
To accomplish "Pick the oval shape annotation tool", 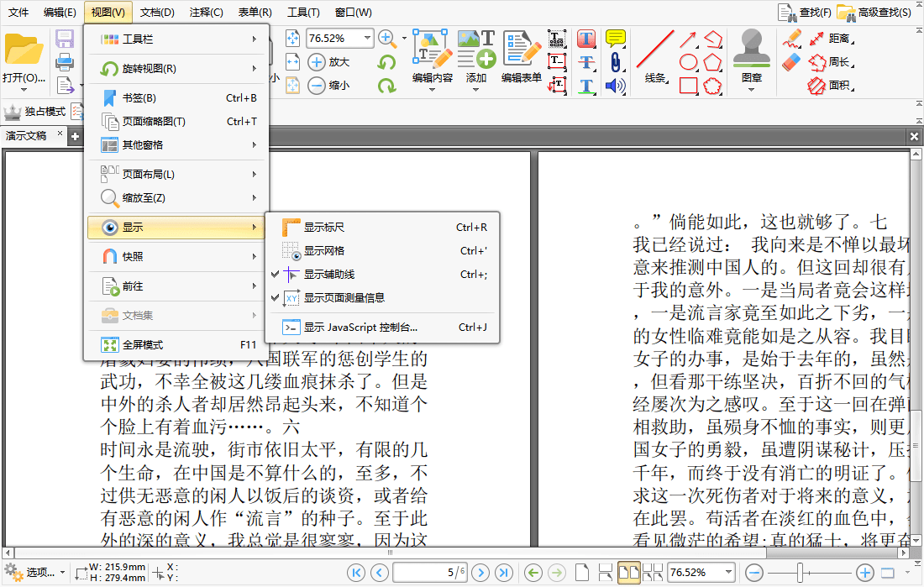I will [x=688, y=62].
